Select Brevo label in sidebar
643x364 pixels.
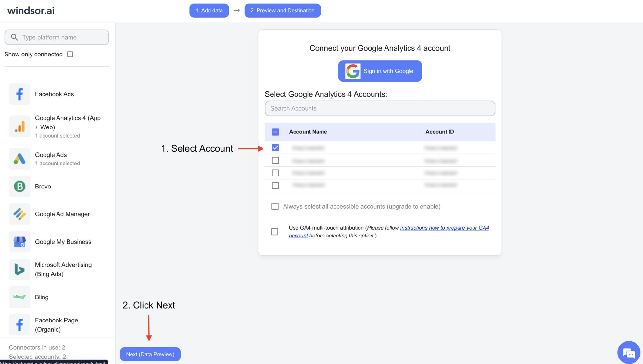(x=43, y=187)
